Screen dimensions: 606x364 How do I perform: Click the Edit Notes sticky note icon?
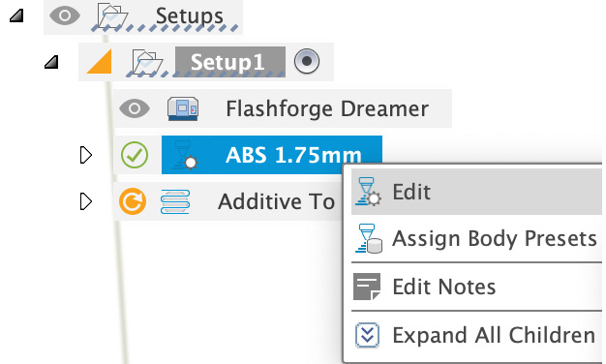pyautogui.click(x=367, y=287)
